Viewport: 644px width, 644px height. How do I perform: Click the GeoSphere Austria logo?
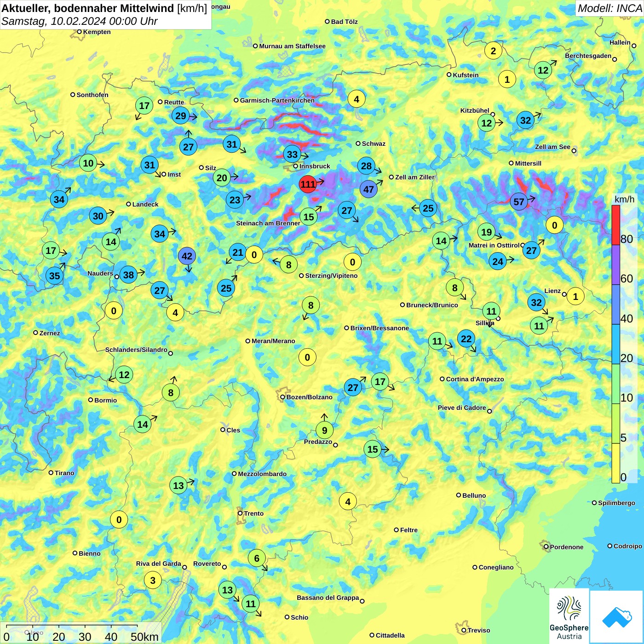coord(569,617)
